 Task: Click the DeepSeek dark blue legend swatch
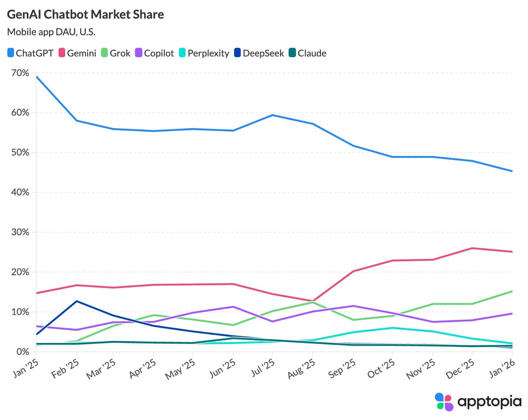(237, 53)
